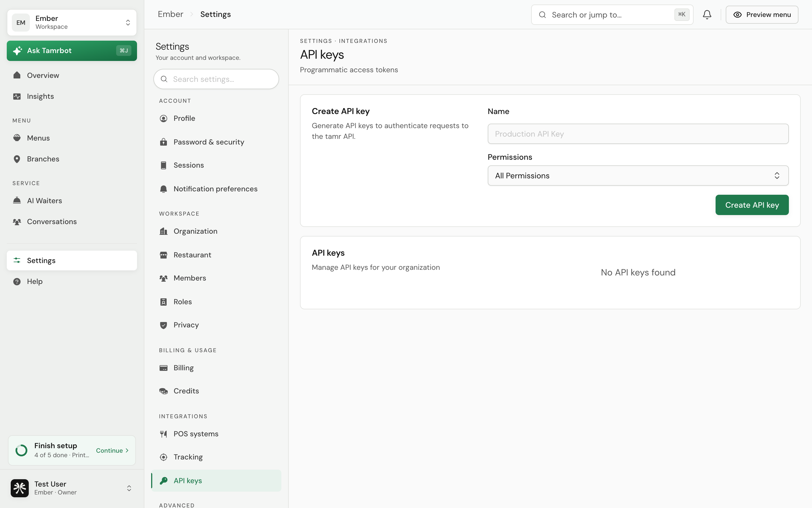Click the Organization building icon

164,231
